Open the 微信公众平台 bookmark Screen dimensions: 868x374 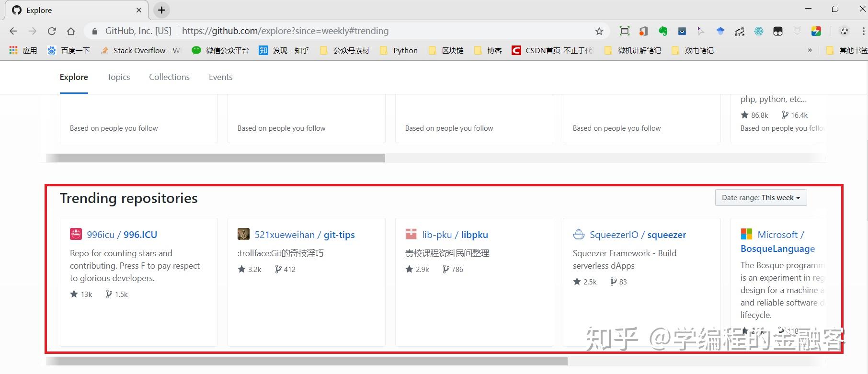click(220, 50)
